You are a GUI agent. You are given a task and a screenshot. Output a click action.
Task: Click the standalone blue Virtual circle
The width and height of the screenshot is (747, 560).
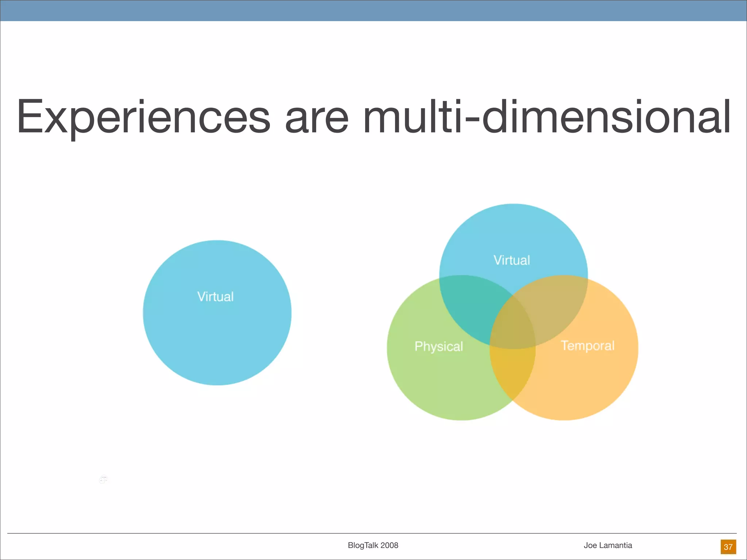tap(217, 328)
